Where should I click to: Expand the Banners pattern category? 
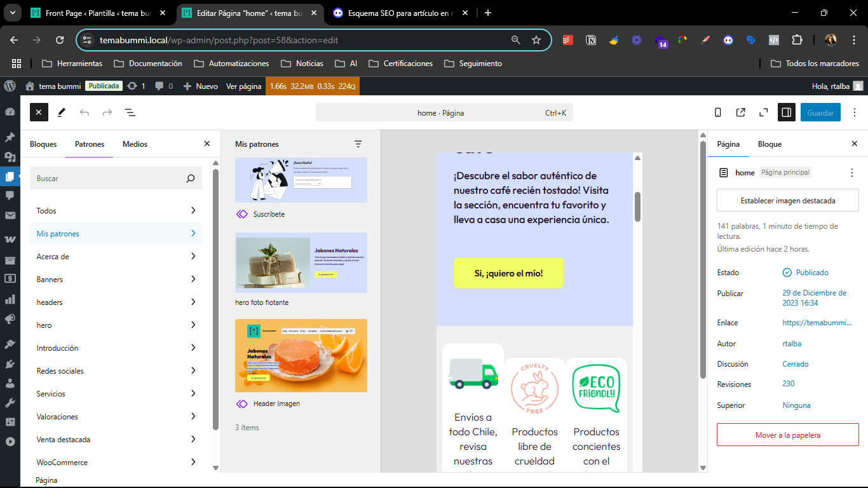(x=116, y=280)
